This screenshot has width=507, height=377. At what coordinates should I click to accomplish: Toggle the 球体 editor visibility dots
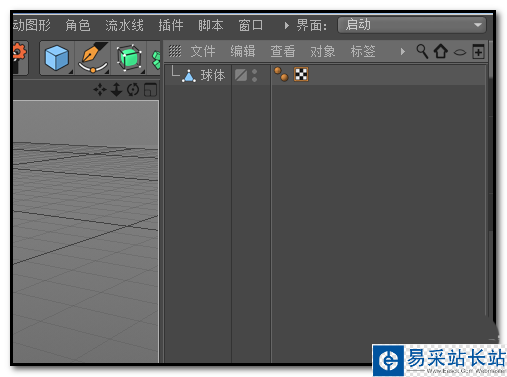click(x=254, y=75)
